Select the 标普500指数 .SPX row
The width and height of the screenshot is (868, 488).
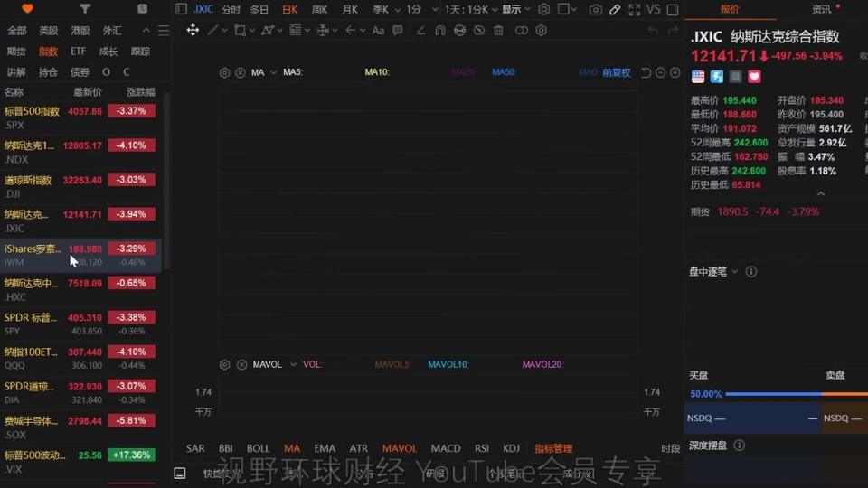click(80, 117)
